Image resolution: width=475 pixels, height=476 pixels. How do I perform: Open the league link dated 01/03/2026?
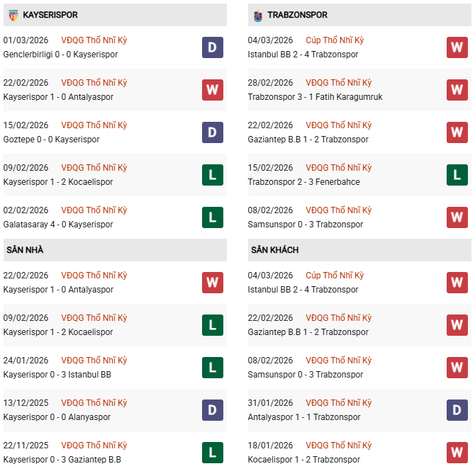click(x=94, y=40)
